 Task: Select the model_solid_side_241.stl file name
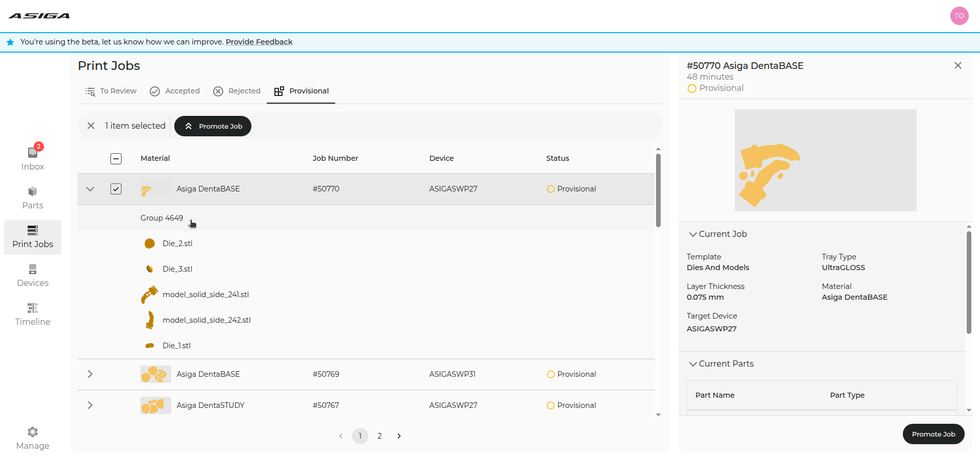click(206, 295)
